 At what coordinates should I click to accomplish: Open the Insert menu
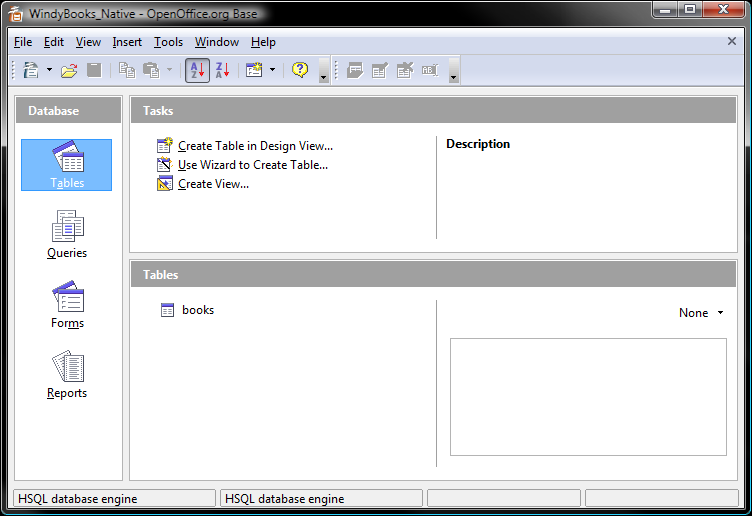click(x=127, y=42)
